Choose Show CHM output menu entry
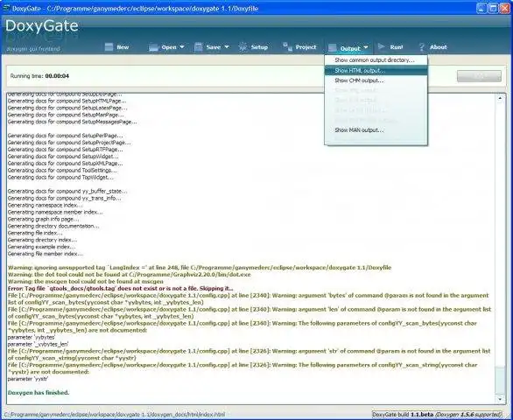The width and height of the screenshot is (513, 420). tap(376, 80)
